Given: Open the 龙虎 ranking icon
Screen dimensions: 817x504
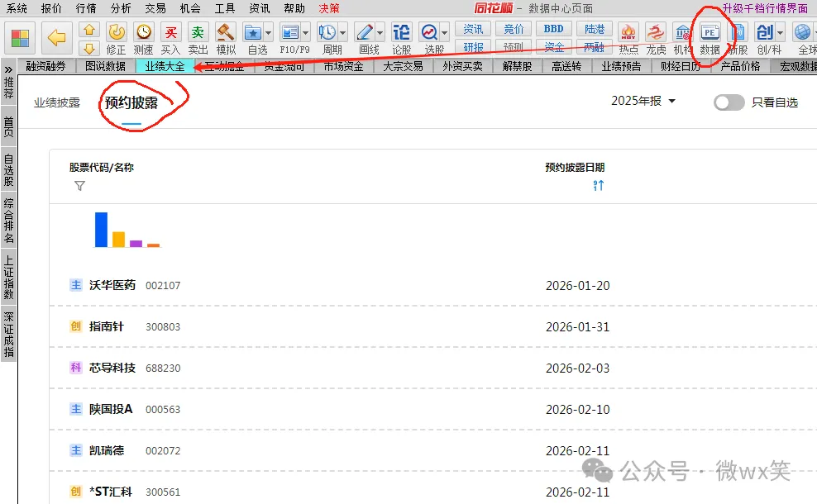Looking at the screenshot, I should coord(656,33).
